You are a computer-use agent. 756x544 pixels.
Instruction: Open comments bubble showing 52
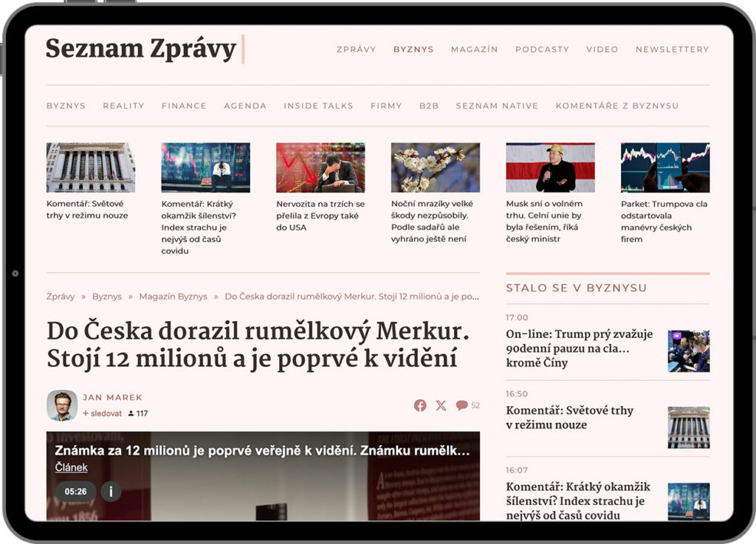[x=467, y=405]
